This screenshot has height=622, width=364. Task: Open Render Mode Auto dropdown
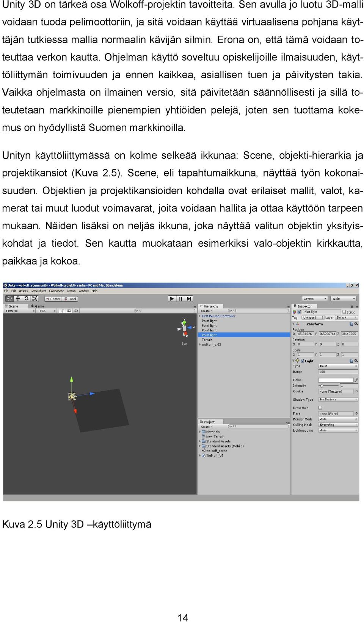coord(338,419)
